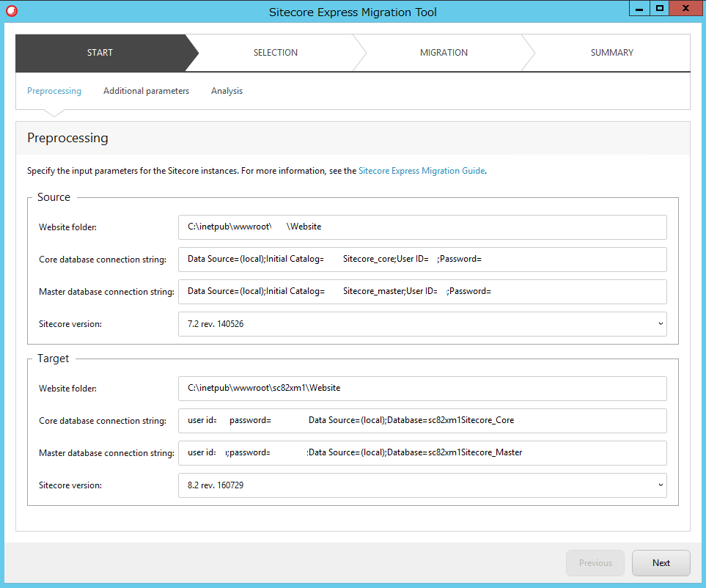Click the Sitecore logo icon in title bar
Viewport: 706px width, 588px height.
click(12, 11)
